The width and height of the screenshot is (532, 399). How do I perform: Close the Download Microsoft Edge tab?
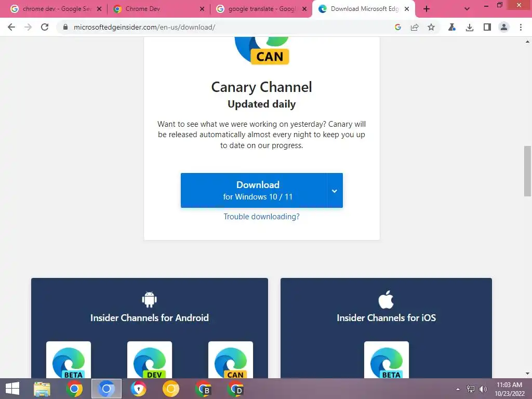click(x=407, y=9)
